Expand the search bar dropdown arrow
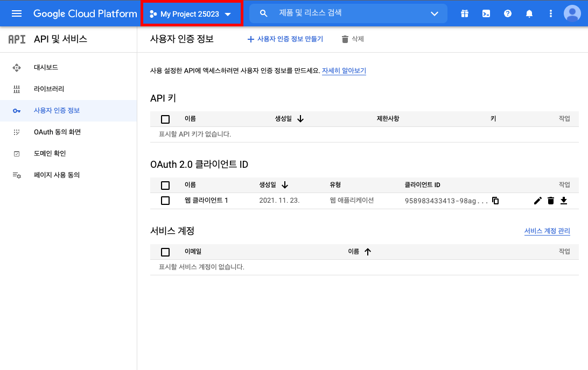 tap(435, 13)
